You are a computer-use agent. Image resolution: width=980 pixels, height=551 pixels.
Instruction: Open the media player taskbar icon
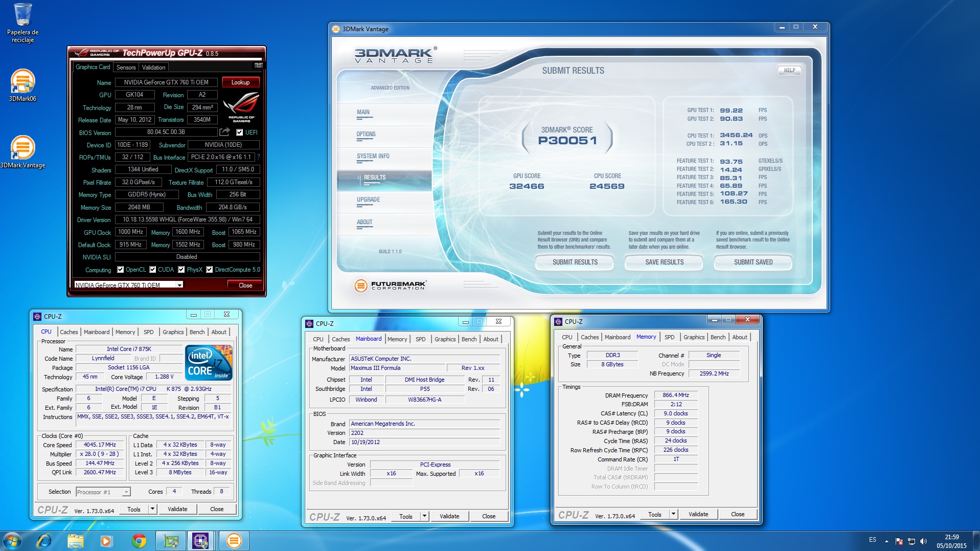coord(106,541)
